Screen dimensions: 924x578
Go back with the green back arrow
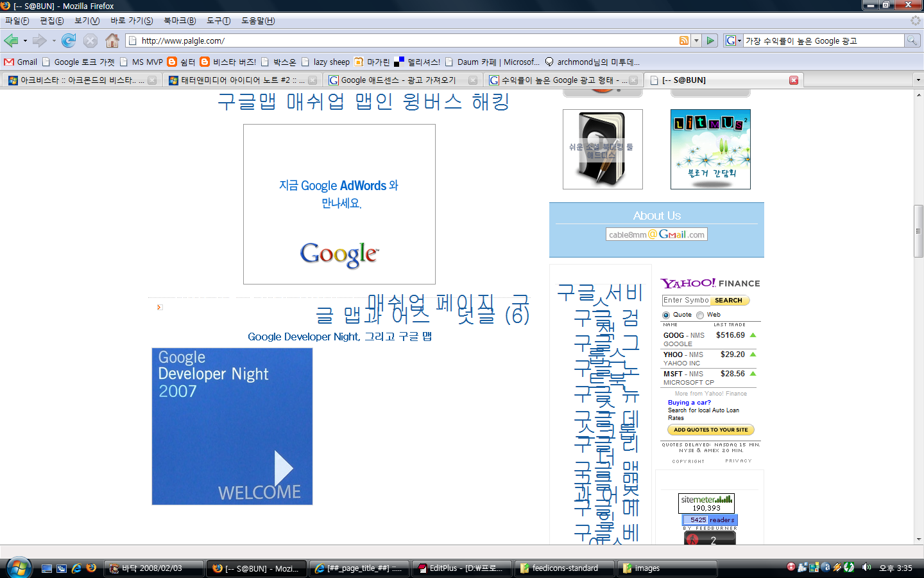[x=11, y=40]
